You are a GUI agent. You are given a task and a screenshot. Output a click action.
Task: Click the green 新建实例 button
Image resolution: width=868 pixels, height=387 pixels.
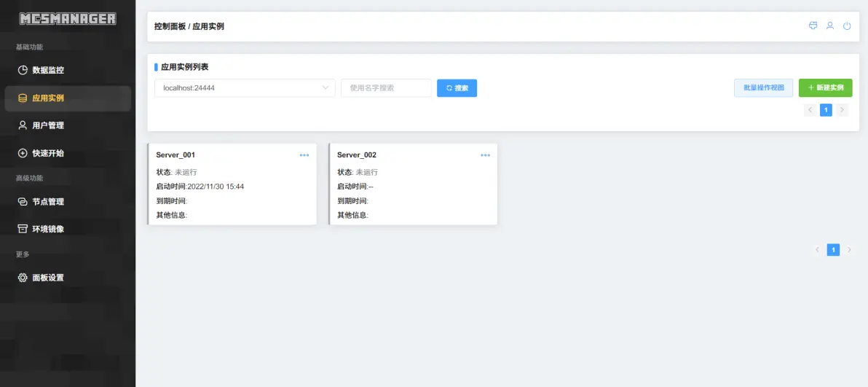click(825, 87)
